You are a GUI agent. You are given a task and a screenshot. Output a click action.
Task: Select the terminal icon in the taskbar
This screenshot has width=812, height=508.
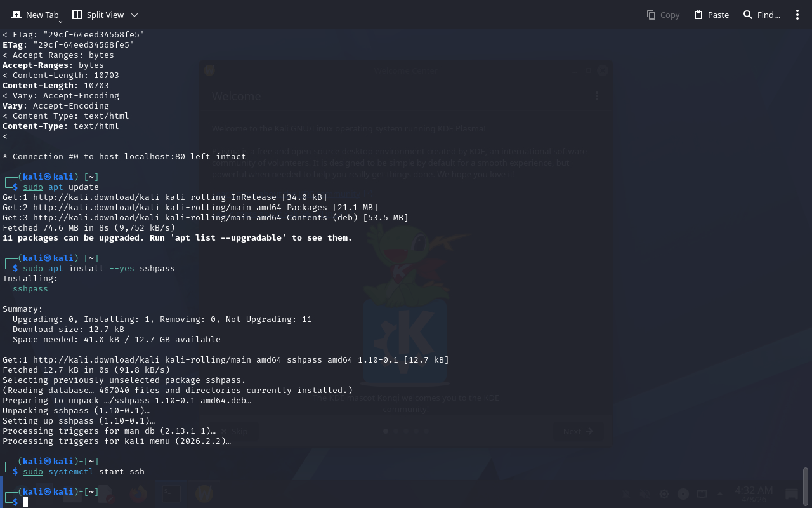tap(170, 494)
